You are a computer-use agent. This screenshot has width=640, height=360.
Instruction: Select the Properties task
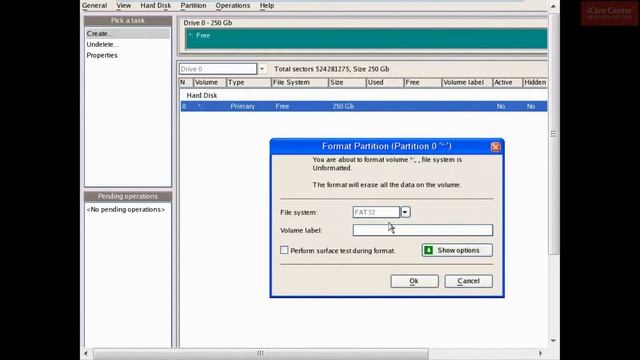102,55
